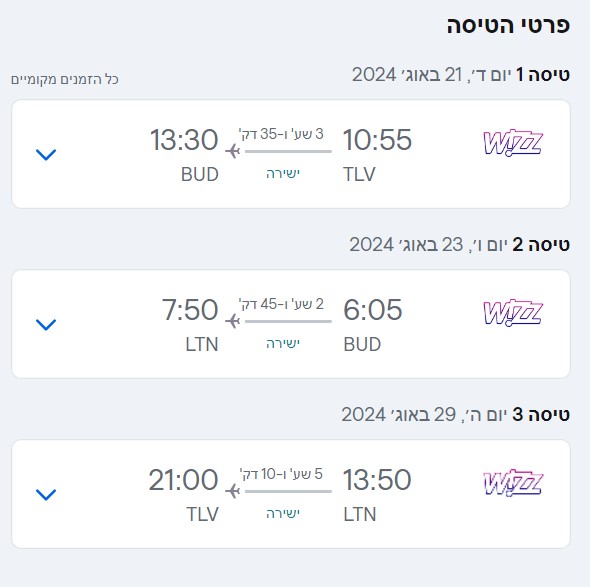Click the 13:50 departure from LTN
Screen dimensions: 590x587
(377, 479)
